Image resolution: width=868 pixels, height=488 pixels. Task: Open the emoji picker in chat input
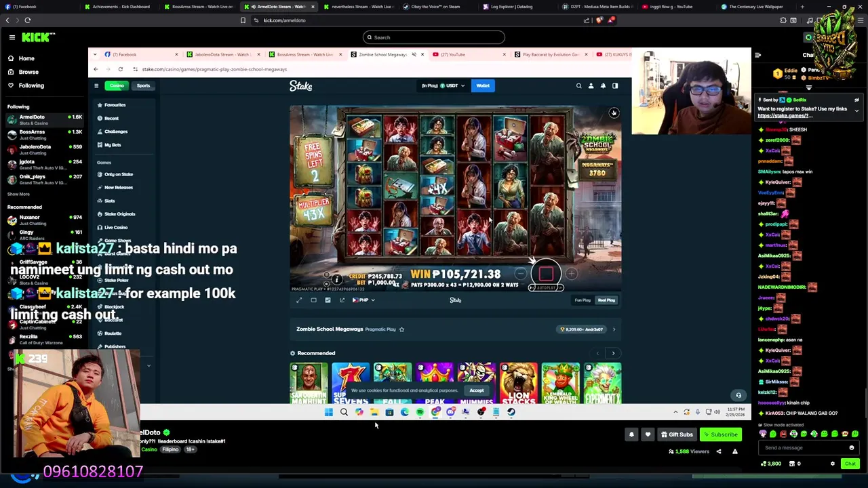(852, 447)
